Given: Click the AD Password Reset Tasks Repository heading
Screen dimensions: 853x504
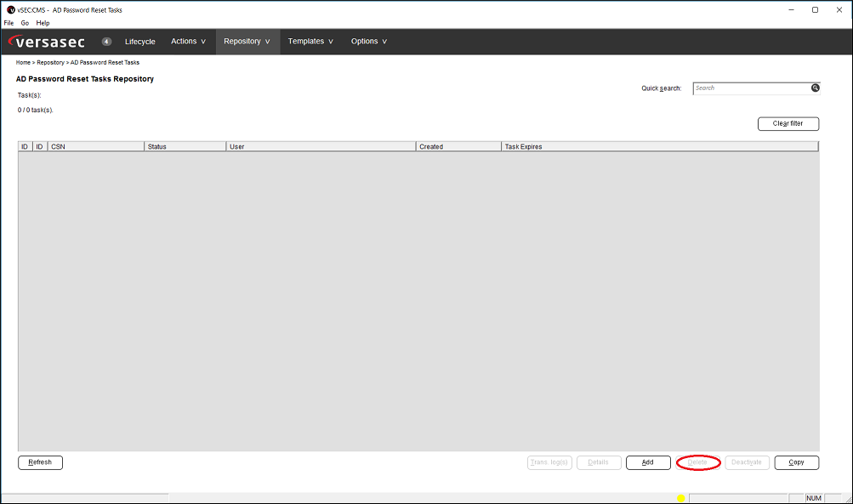Looking at the screenshot, I should point(85,79).
